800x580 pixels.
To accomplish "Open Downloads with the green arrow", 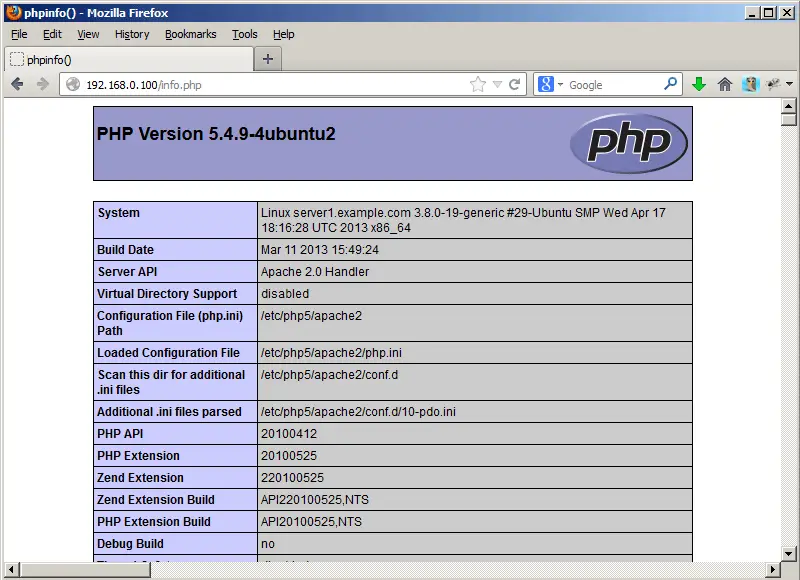I will click(699, 84).
